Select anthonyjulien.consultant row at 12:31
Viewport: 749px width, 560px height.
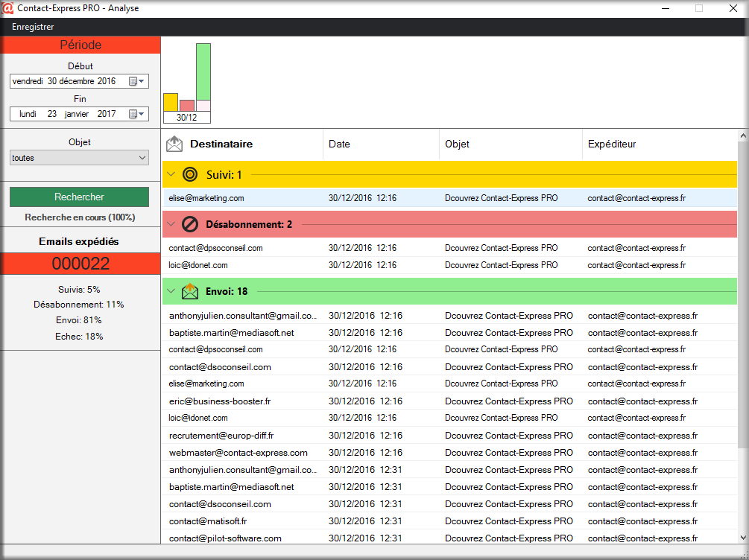click(449, 470)
